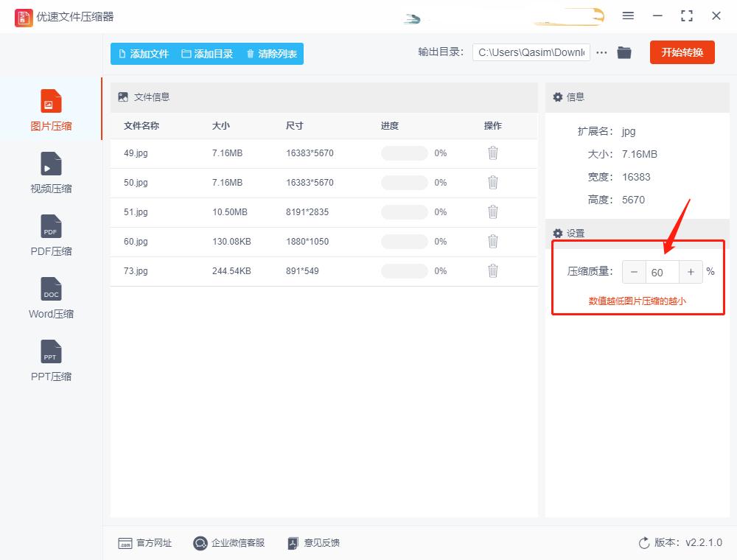Click 添加文件 to add files
Screen dimensions: 737x560
[x=144, y=53]
